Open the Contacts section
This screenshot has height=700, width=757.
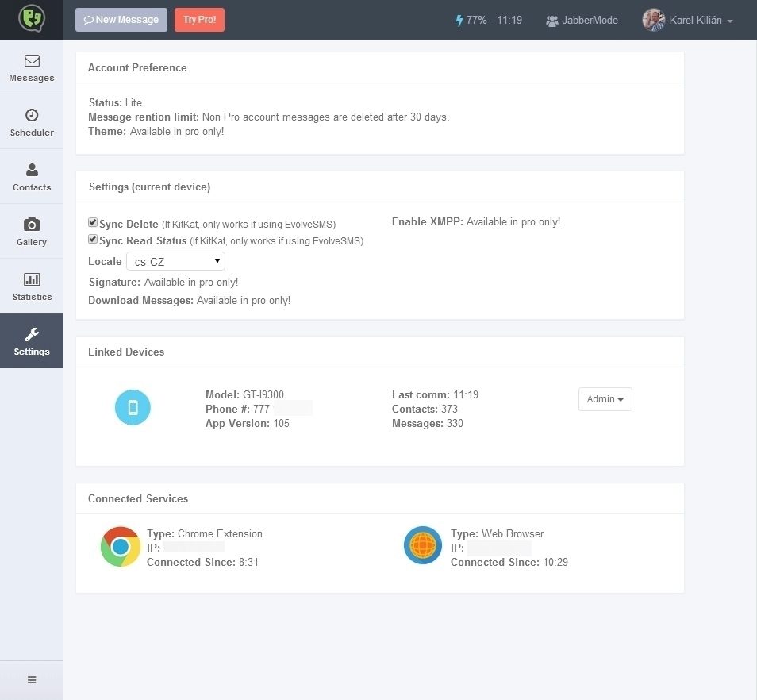32,177
